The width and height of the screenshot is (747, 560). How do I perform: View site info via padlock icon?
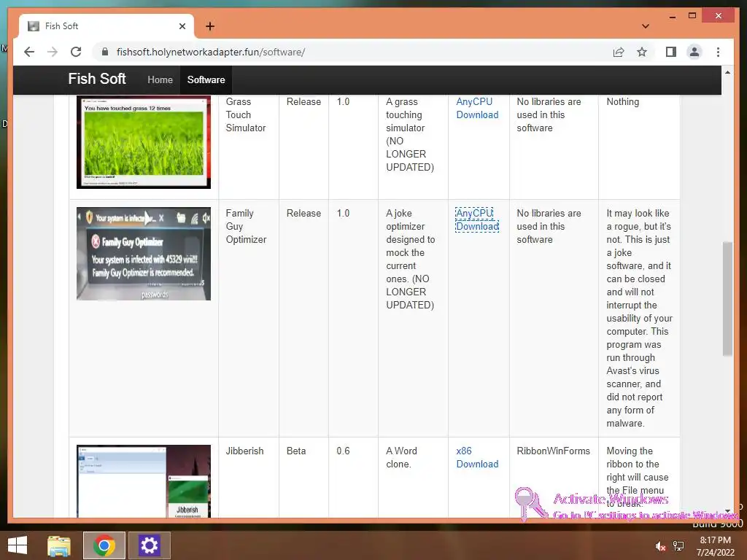click(x=105, y=52)
